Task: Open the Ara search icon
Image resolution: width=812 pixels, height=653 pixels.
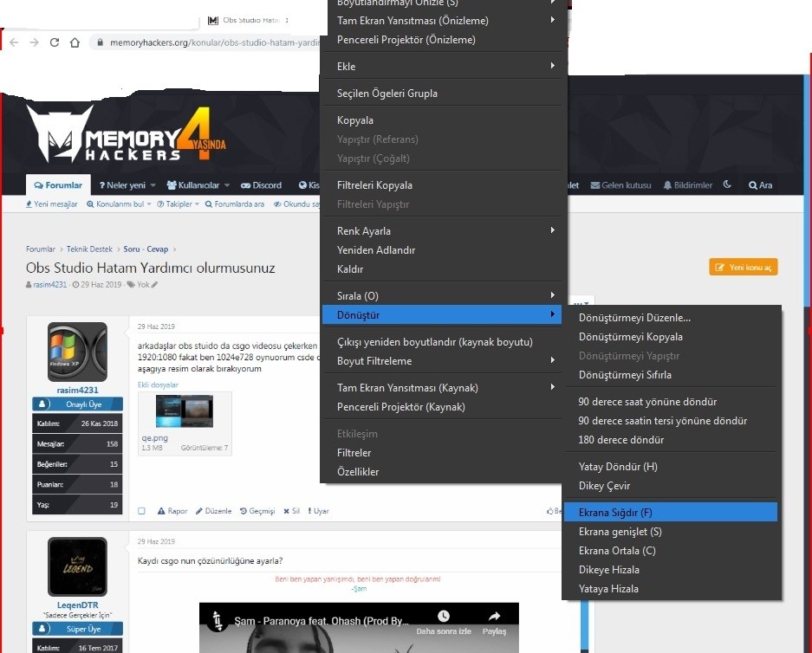Action: [760, 185]
